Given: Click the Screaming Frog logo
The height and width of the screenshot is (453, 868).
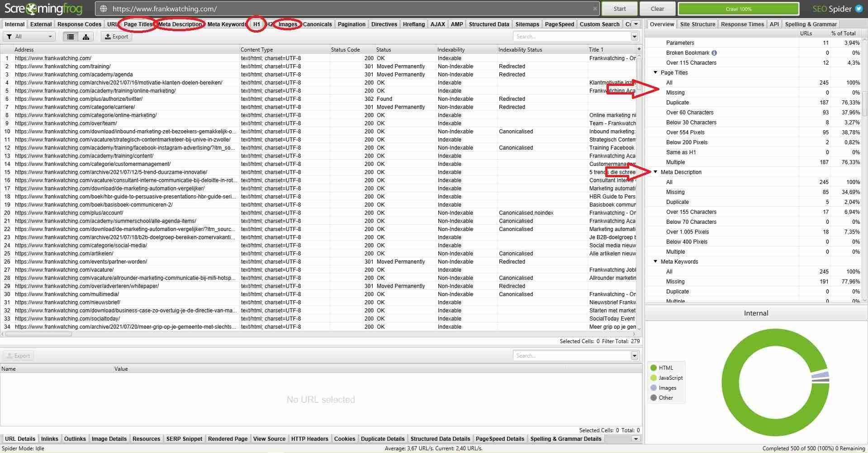Looking at the screenshot, I should point(43,9).
